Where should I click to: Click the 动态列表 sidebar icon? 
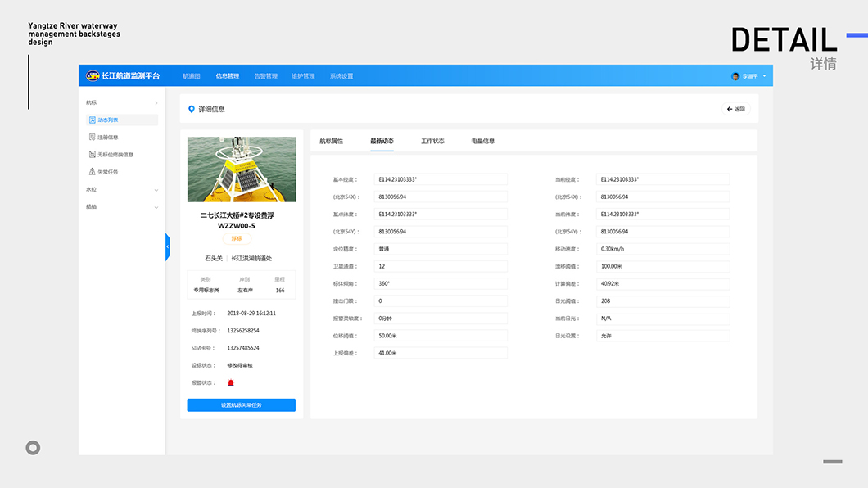click(x=93, y=120)
